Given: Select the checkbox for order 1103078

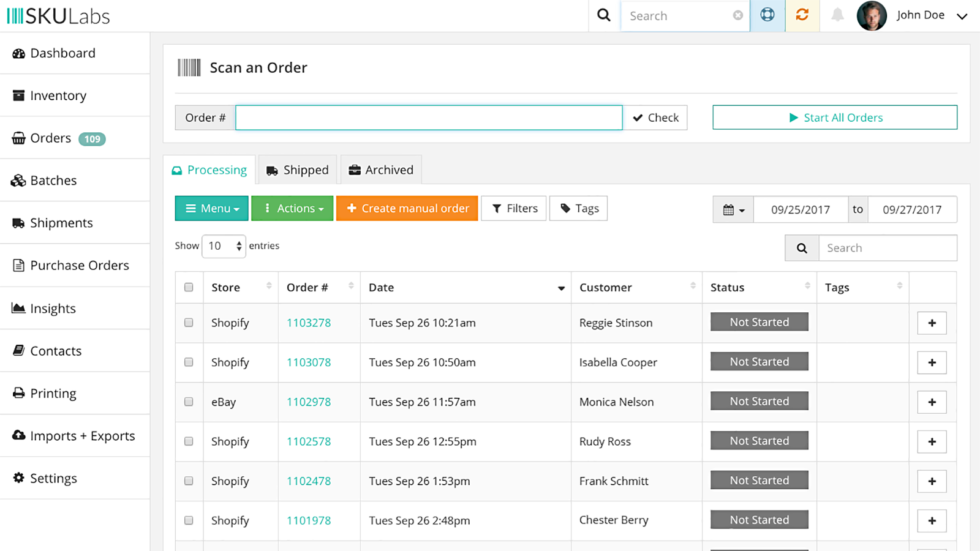Looking at the screenshot, I should 189,362.
